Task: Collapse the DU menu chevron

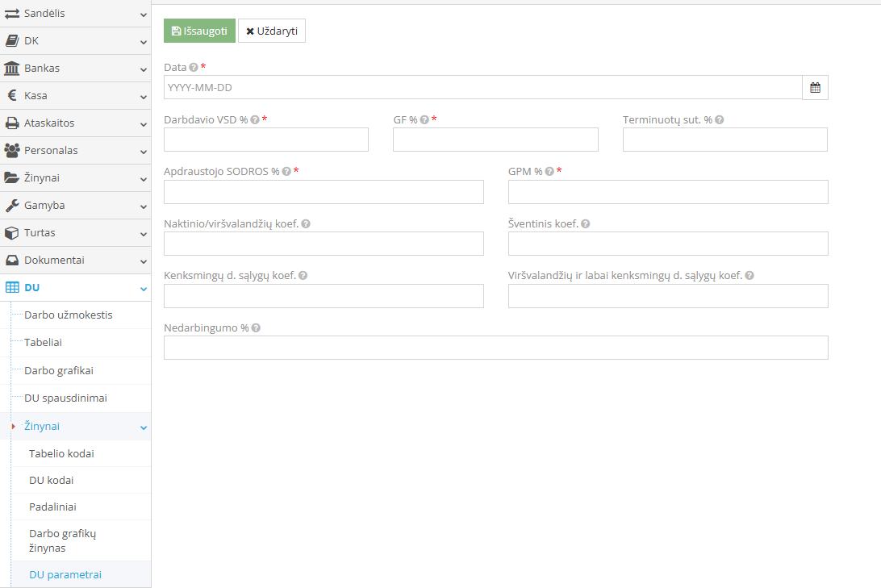Action: [x=144, y=289]
